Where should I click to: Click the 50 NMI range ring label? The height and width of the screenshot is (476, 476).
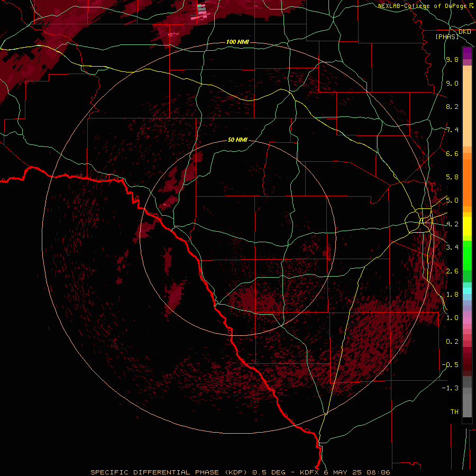[237, 140]
